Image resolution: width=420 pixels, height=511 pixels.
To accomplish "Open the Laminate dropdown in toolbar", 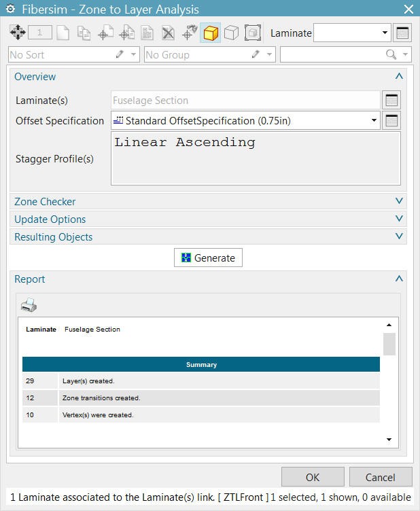I will [x=385, y=33].
